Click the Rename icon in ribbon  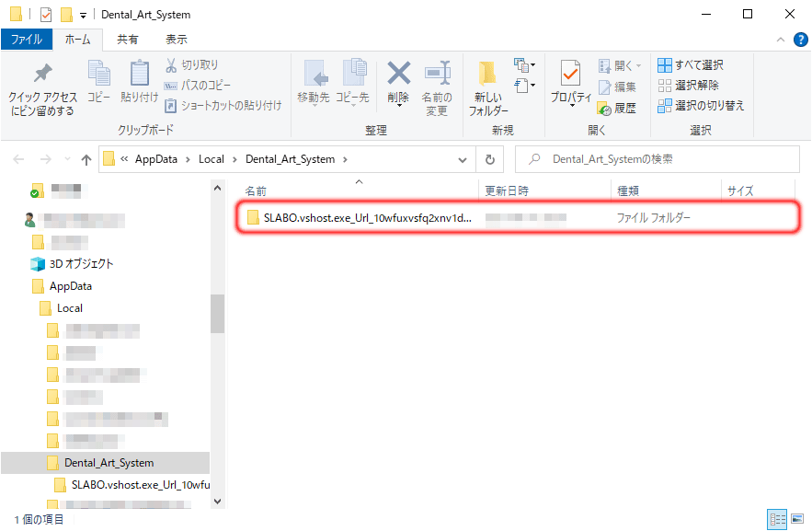(x=437, y=75)
